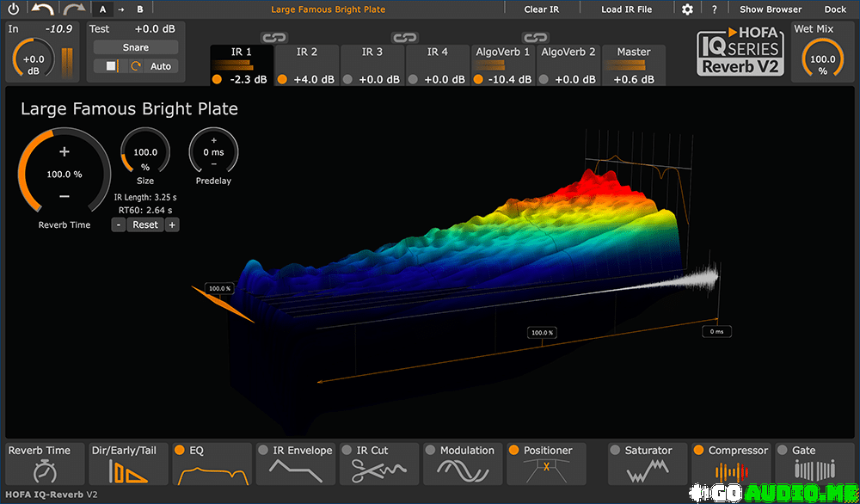Screen dimensions: 860x504
Task: Enable the Saturator module toggle
Action: (x=615, y=450)
